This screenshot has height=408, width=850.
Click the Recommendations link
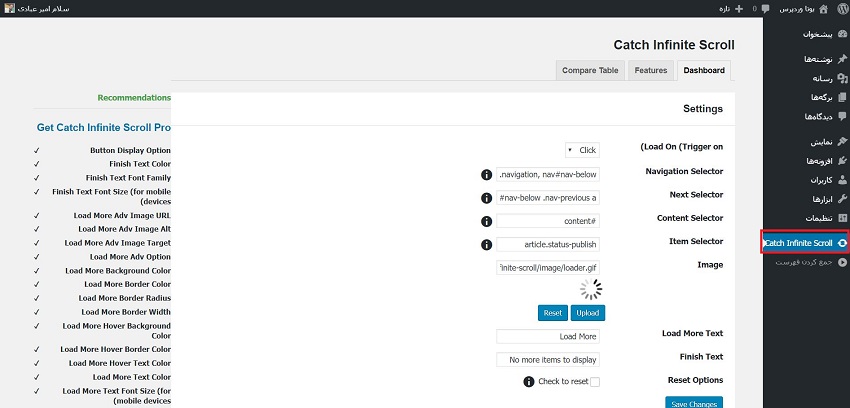pyautogui.click(x=134, y=98)
